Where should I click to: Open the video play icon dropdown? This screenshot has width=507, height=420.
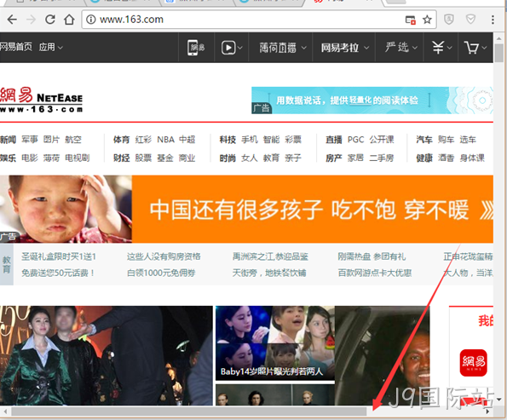[232, 48]
